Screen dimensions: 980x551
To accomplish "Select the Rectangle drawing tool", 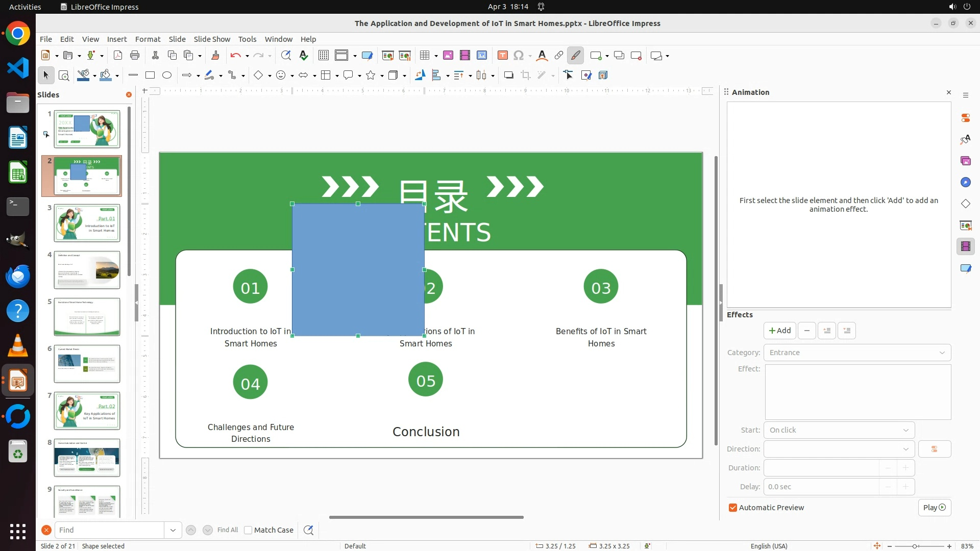I will click(x=150, y=76).
